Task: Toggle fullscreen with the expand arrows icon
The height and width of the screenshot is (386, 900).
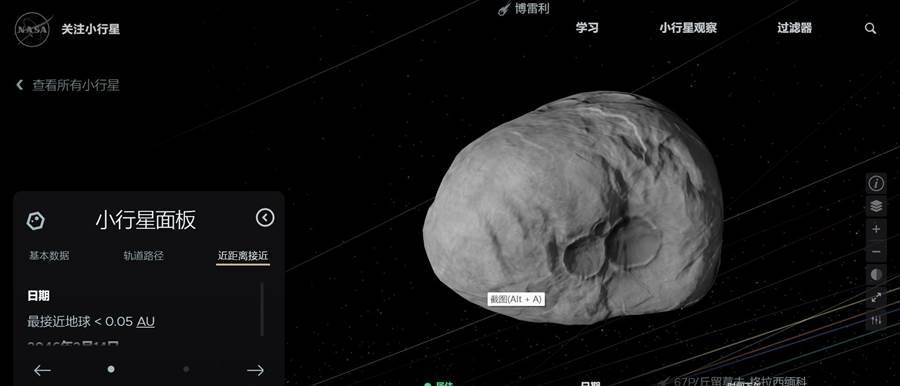Action: point(876,297)
